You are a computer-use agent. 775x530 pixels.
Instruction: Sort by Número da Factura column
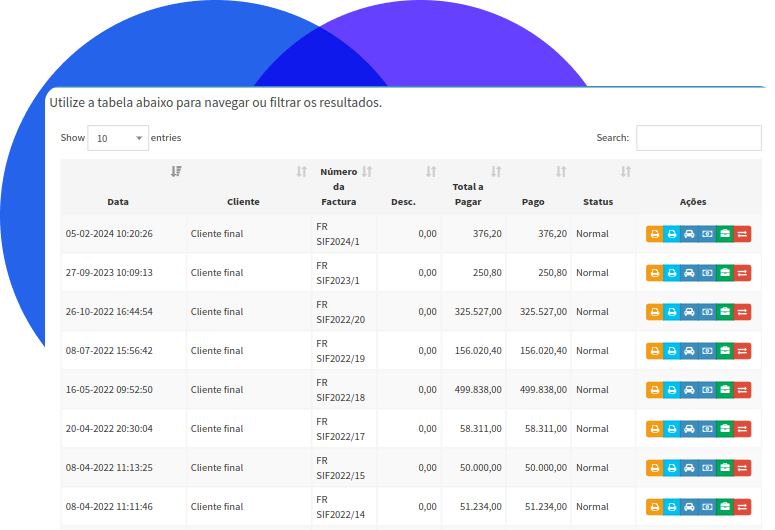pyautogui.click(x=339, y=186)
